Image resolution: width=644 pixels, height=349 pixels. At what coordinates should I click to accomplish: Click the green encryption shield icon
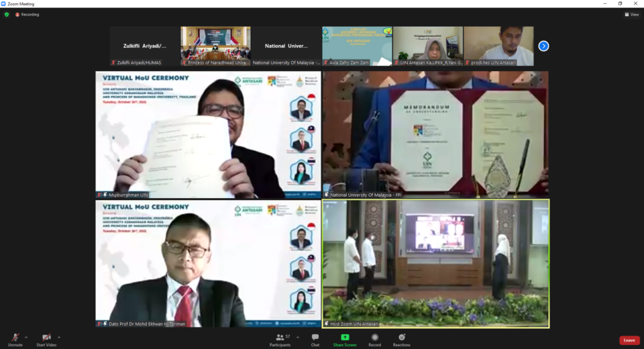point(7,14)
